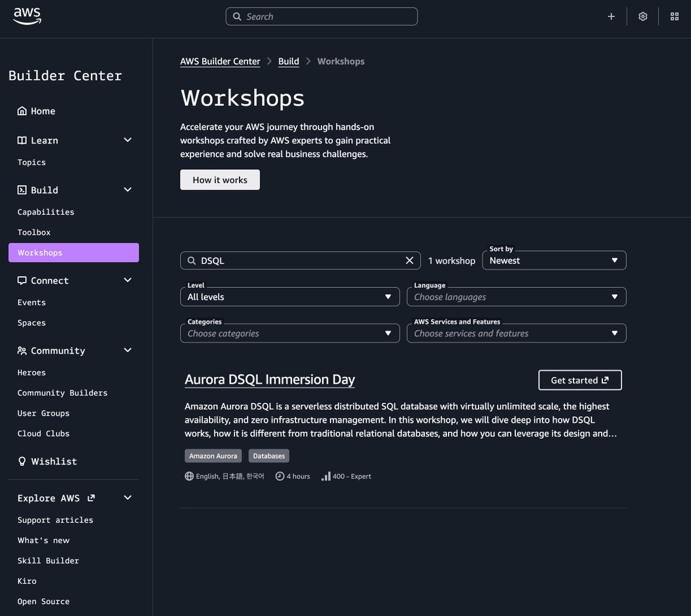Open Open Source link in sidebar
The width and height of the screenshot is (691, 616).
43,602
